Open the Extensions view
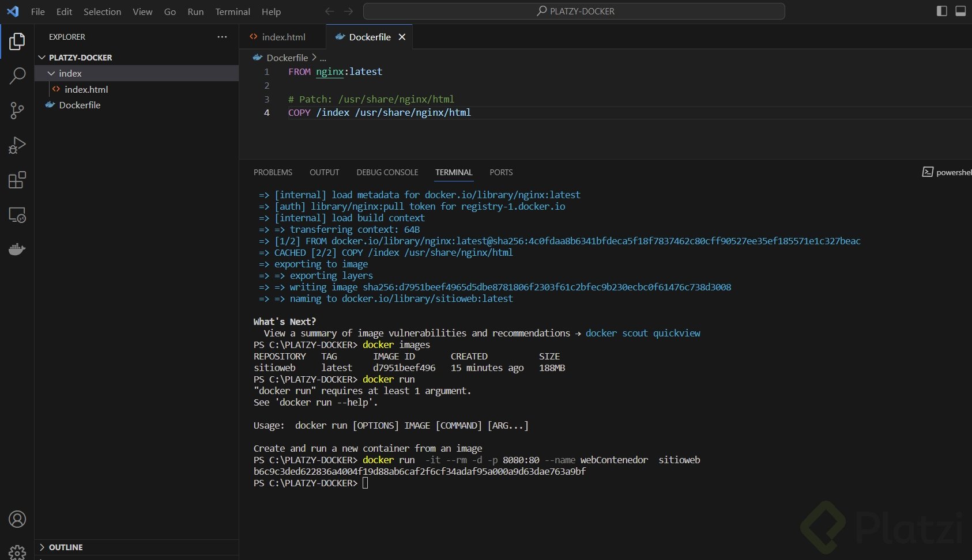This screenshot has width=972, height=560. click(17, 180)
